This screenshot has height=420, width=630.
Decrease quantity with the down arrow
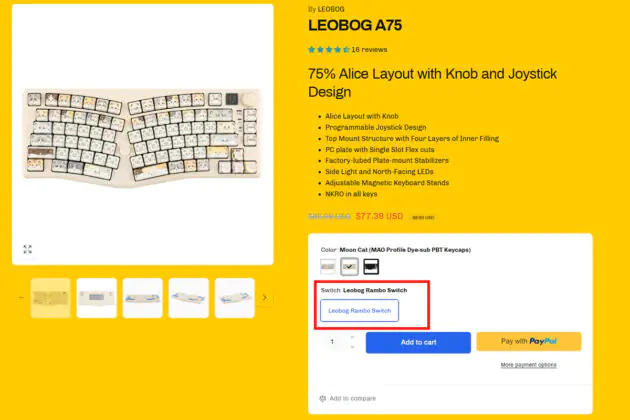[x=352, y=347]
